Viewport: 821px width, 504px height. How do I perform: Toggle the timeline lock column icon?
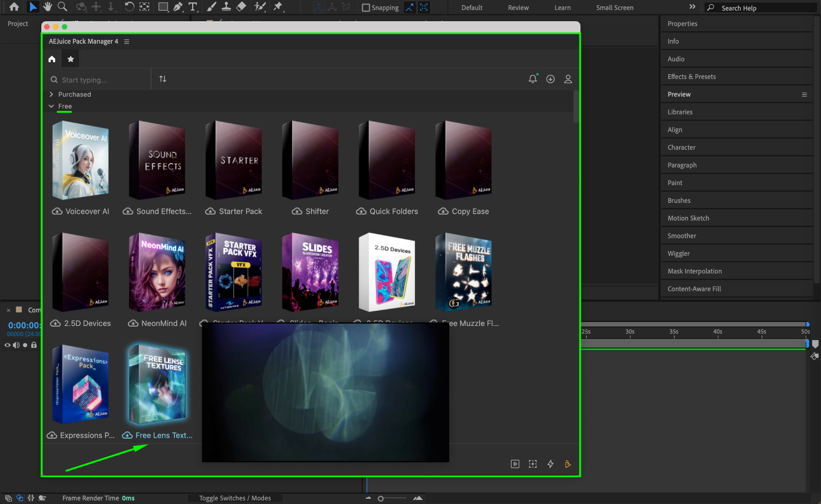tap(34, 345)
